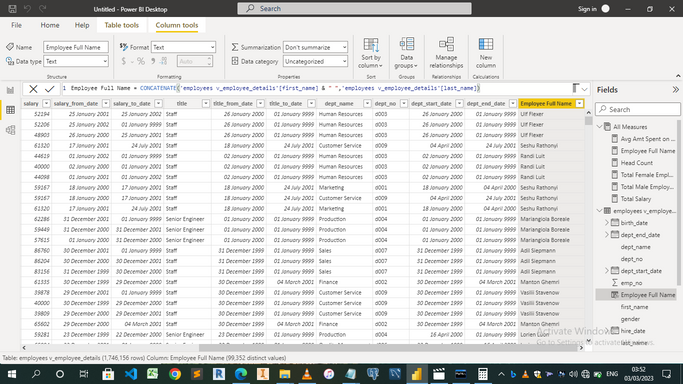Viewport: 683px width, 384px height.
Task: Switch to Data view icon
Action: pos(10,110)
